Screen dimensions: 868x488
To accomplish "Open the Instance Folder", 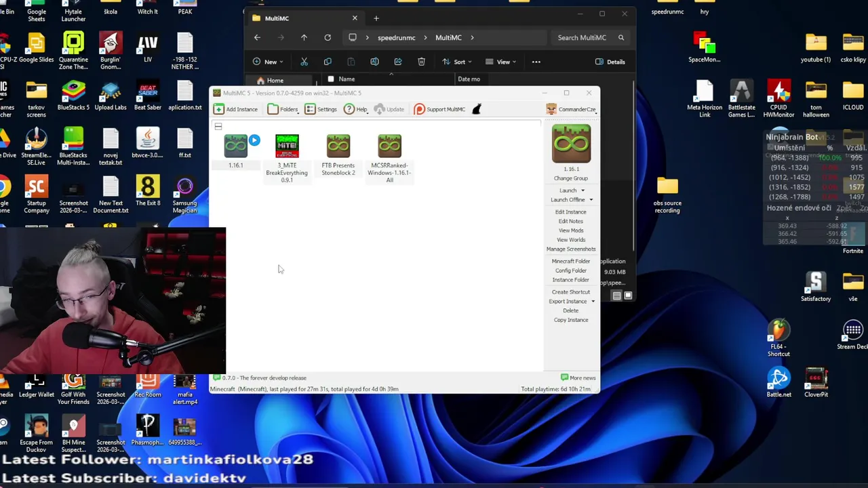I will click(x=571, y=280).
